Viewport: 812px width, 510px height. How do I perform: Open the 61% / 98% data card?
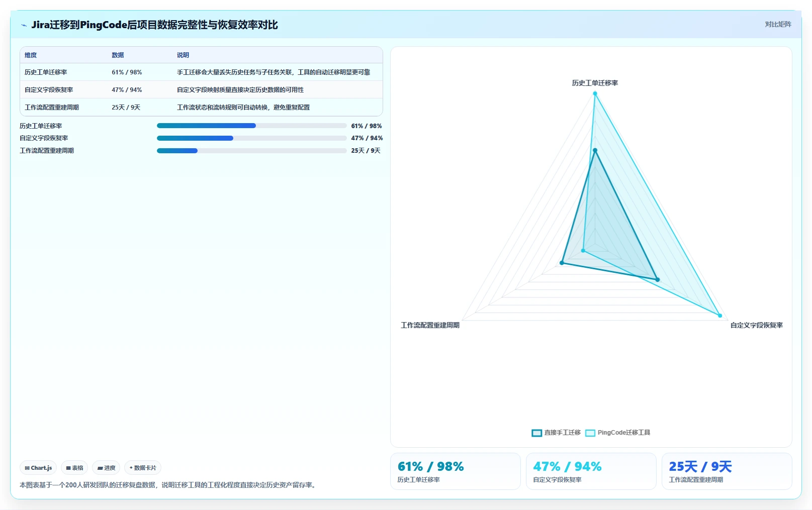(456, 471)
